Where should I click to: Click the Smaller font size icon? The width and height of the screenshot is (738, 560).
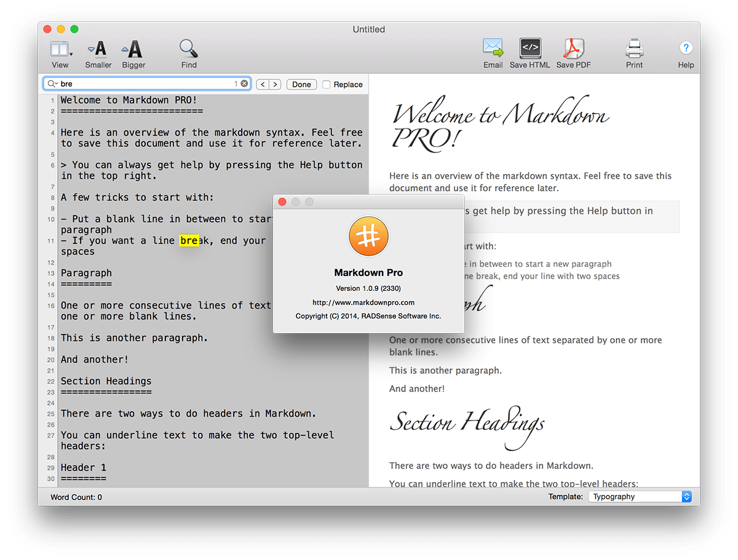coord(98,49)
